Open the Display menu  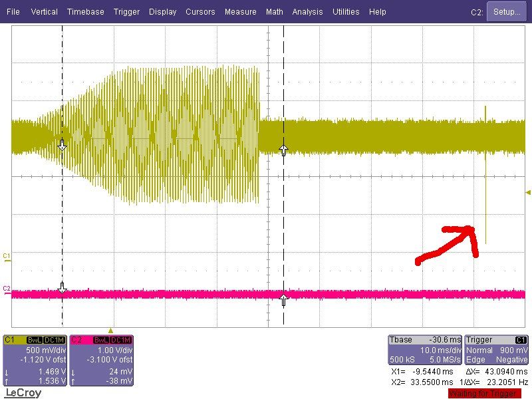click(162, 12)
